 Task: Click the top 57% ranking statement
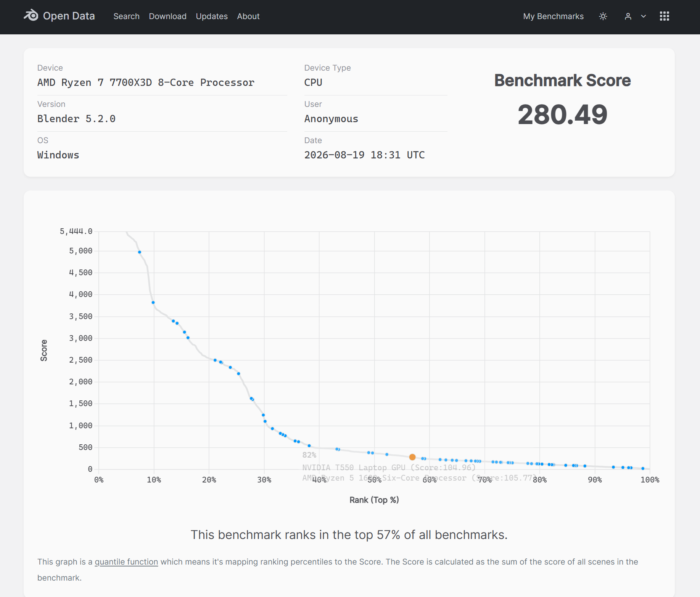pos(349,535)
